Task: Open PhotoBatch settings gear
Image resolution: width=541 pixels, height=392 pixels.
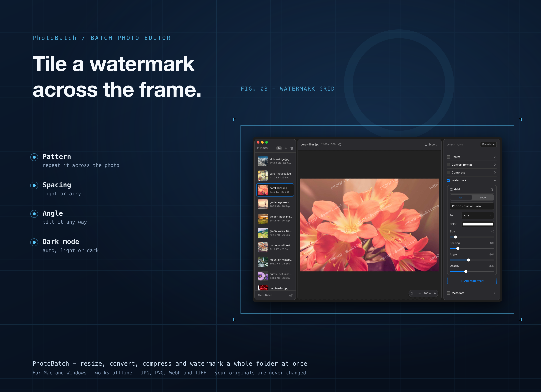Action: 291,295
